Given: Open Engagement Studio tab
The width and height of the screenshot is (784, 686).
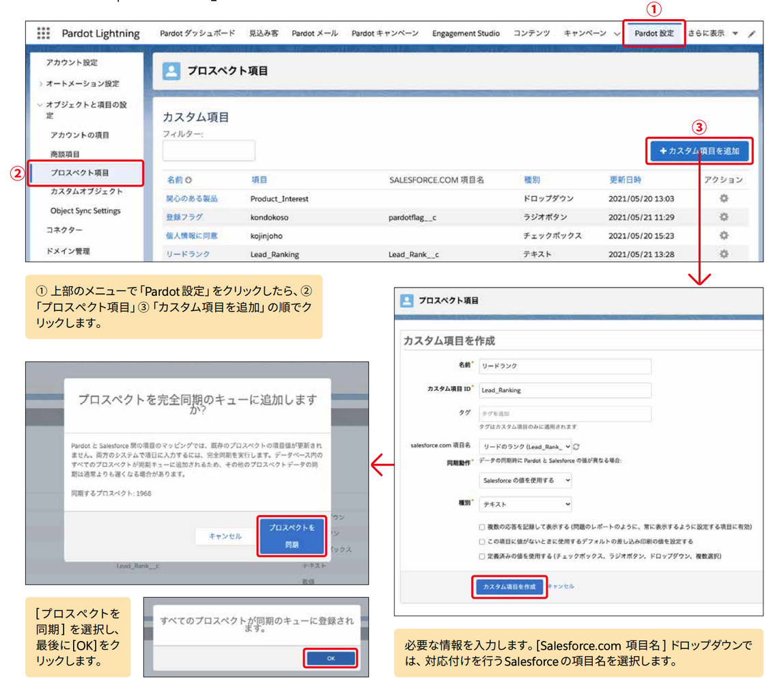Looking at the screenshot, I should [x=466, y=33].
